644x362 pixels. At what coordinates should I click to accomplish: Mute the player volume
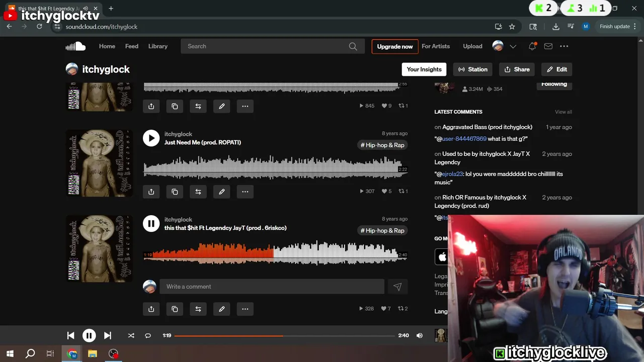click(420, 335)
